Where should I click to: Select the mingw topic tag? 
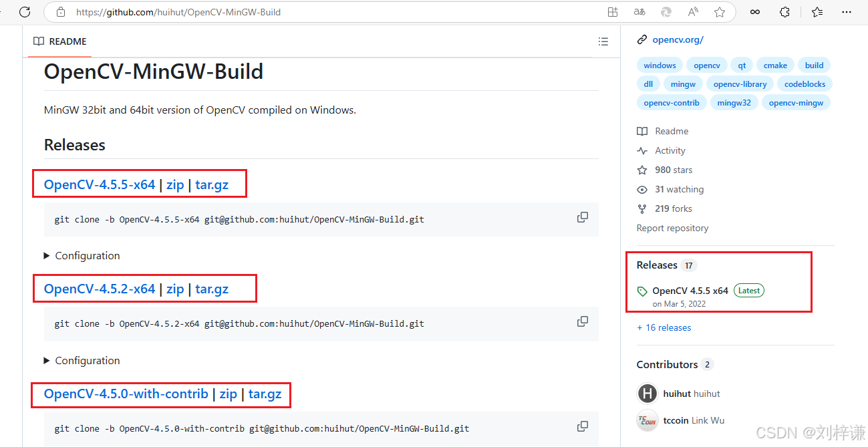(683, 84)
